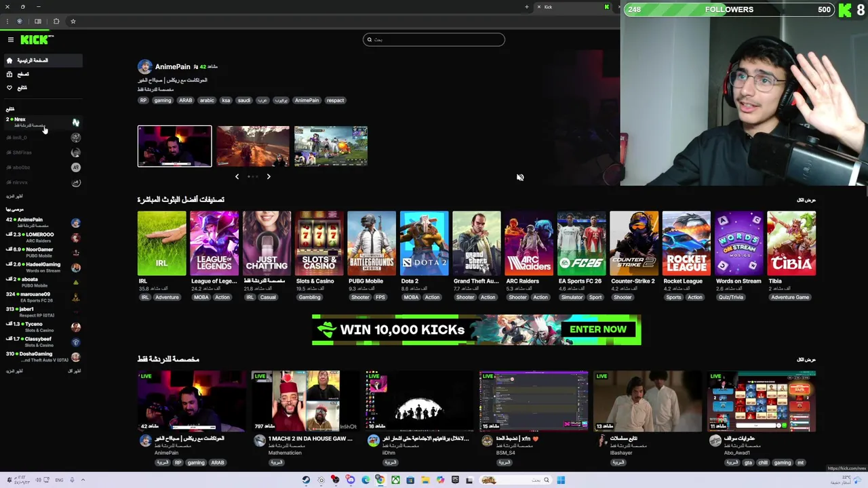Open Steam from the Windows taskbar
Viewport: 868px width, 488px height.
click(307, 480)
